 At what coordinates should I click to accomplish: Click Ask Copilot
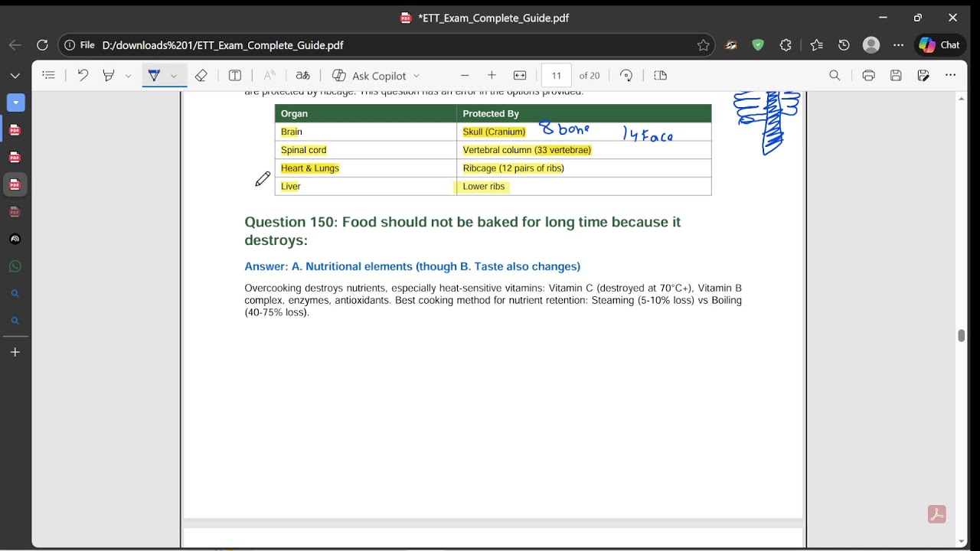369,76
